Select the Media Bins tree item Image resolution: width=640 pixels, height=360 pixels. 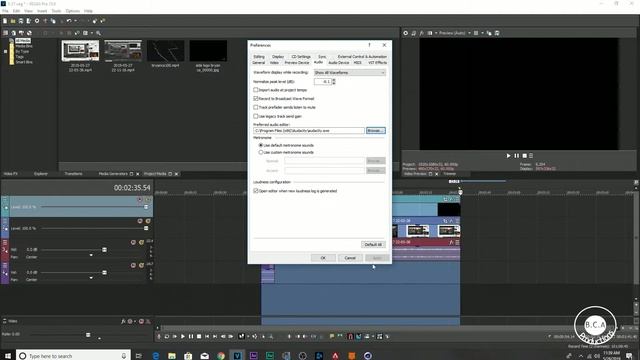coord(24,46)
